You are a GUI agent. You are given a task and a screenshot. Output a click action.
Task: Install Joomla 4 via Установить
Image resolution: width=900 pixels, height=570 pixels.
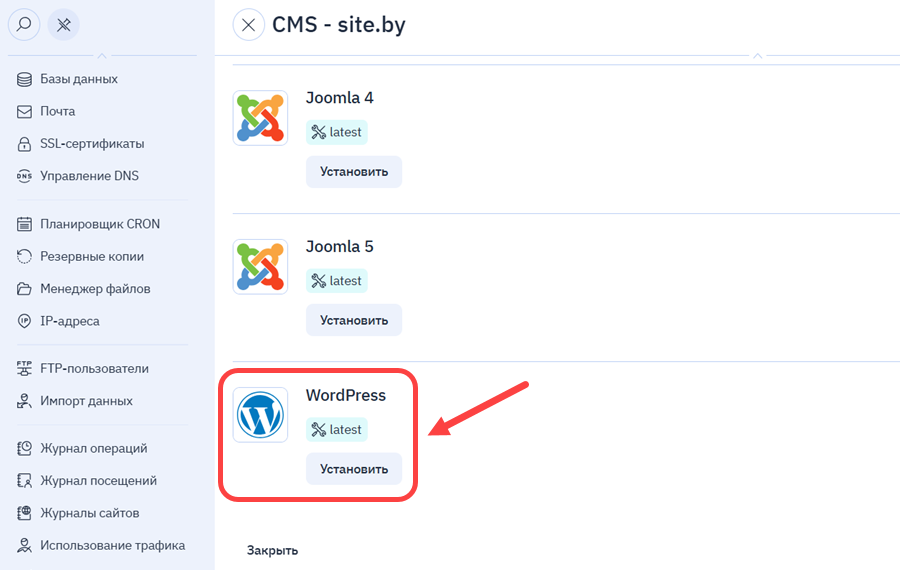[x=354, y=172]
